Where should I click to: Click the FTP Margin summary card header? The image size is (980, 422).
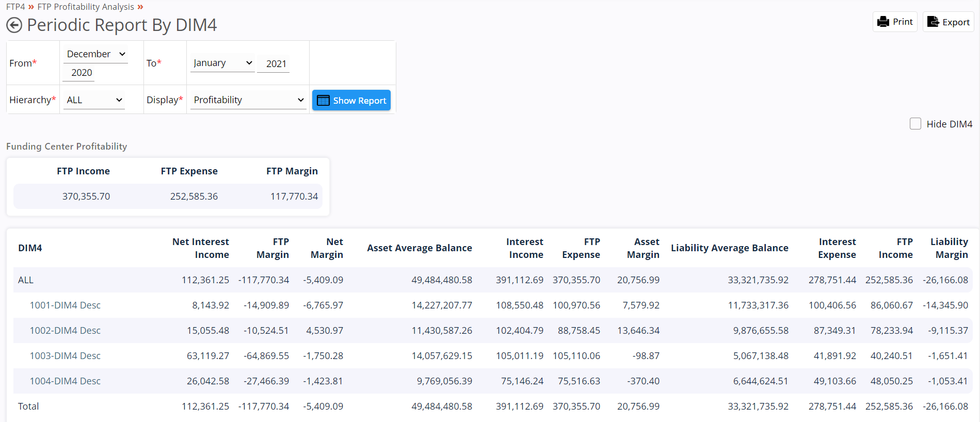(x=292, y=171)
